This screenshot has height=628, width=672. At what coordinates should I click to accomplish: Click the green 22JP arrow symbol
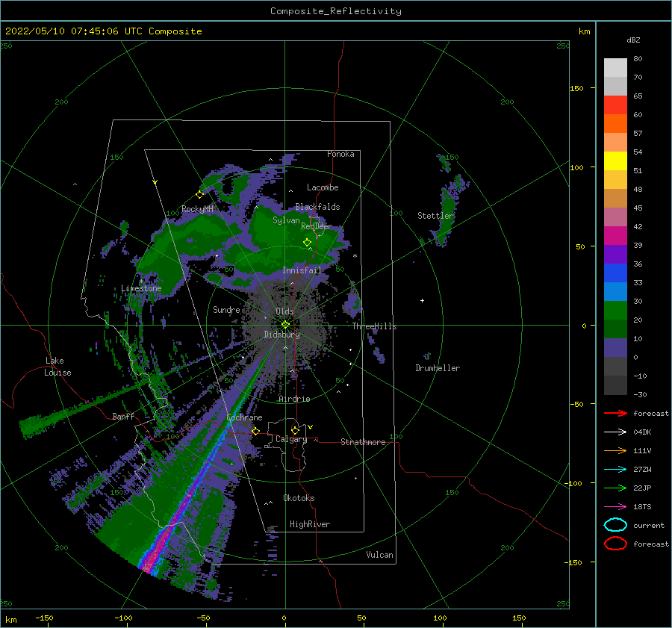point(615,488)
